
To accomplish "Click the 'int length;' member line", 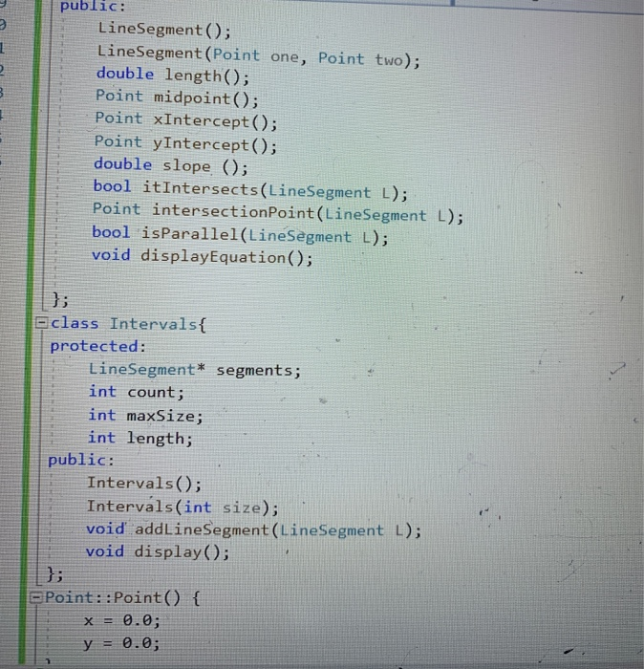I will [140, 438].
